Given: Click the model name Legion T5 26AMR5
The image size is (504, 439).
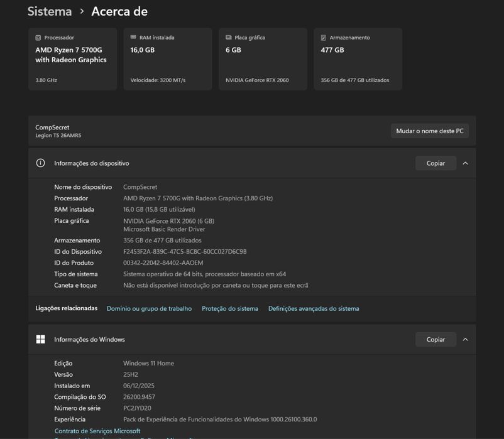Looking at the screenshot, I should coord(58,136).
